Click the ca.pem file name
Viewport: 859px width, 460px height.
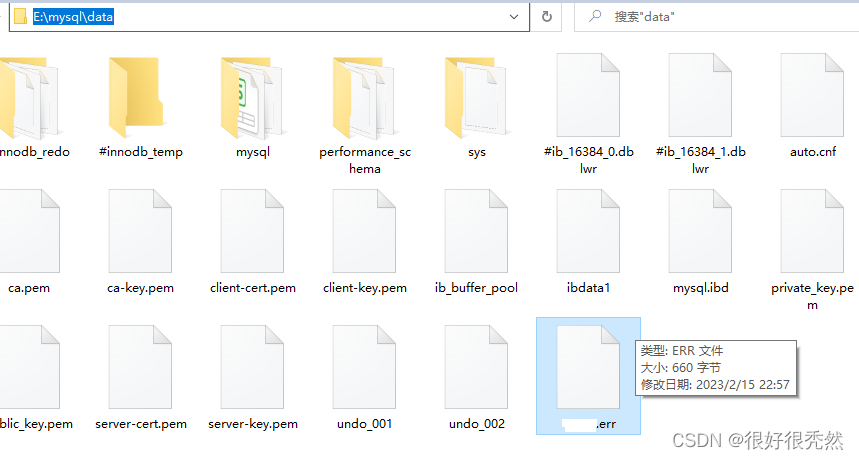pos(29,288)
